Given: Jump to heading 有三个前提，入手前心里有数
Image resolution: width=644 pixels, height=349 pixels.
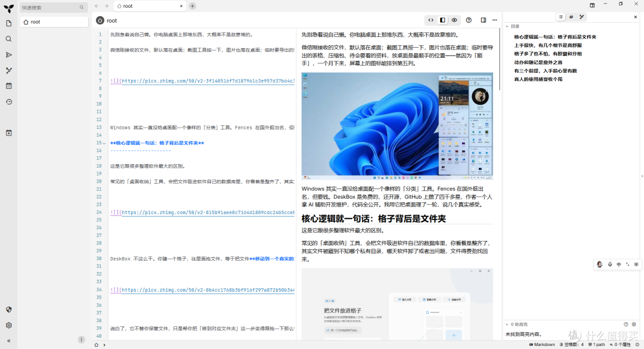Looking at the screenshot, I should 546,71.
